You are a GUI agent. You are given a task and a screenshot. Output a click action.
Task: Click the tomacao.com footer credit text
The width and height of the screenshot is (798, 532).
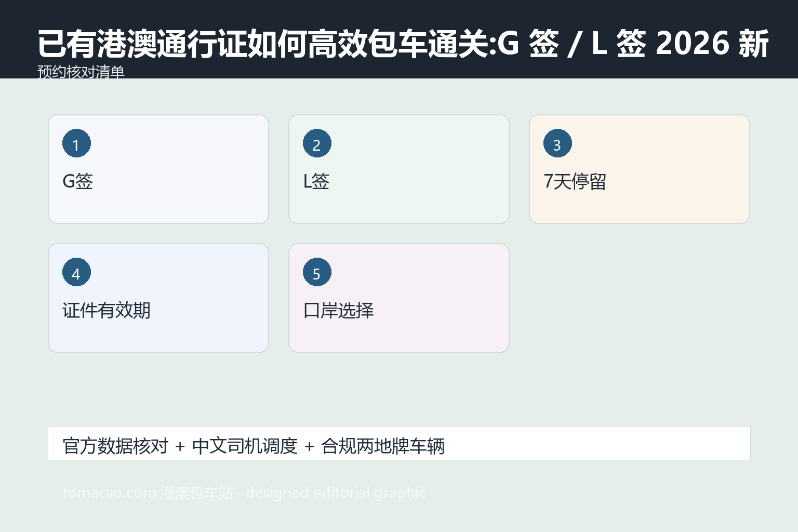point(244,493)
